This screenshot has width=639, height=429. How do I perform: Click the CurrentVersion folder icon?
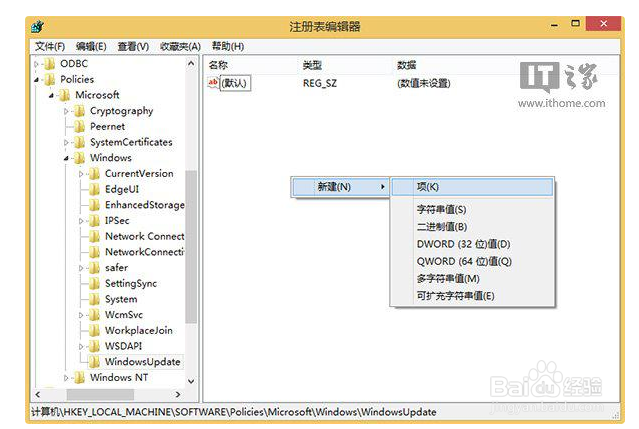[94, 174]
